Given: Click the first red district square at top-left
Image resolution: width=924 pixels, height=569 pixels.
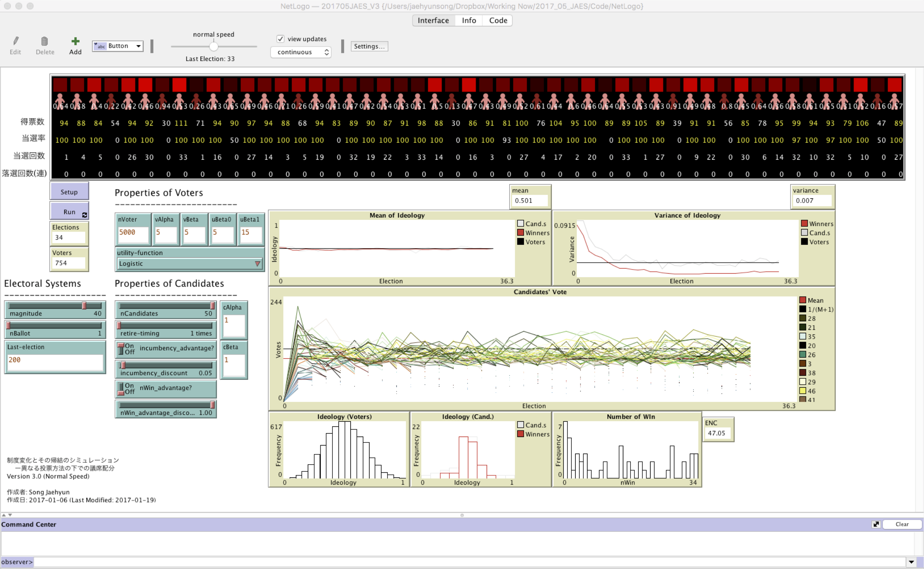Looking at the screenshot, I should click(x=60, y=85).
